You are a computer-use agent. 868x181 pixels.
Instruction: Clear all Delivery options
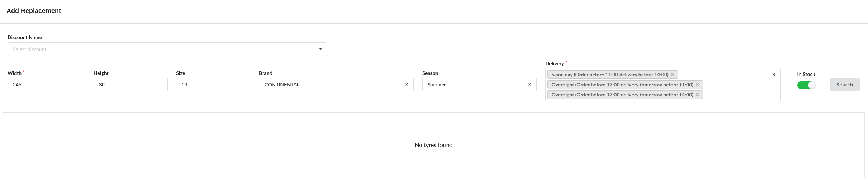click(x=774, y=75)
